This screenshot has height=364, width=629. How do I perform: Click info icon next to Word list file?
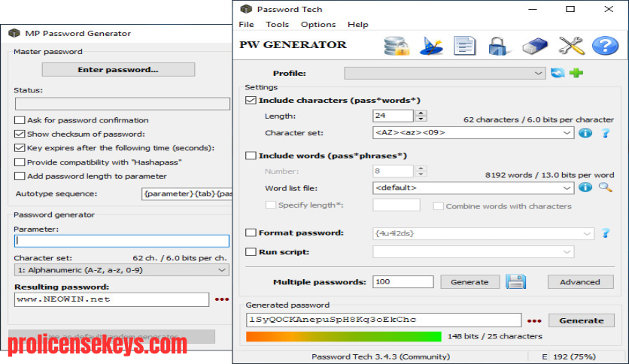click(x=585, y=187)
